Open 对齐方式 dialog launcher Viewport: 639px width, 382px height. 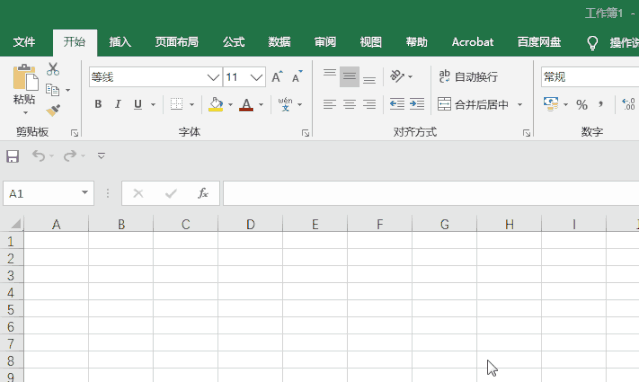pos(526,133)
